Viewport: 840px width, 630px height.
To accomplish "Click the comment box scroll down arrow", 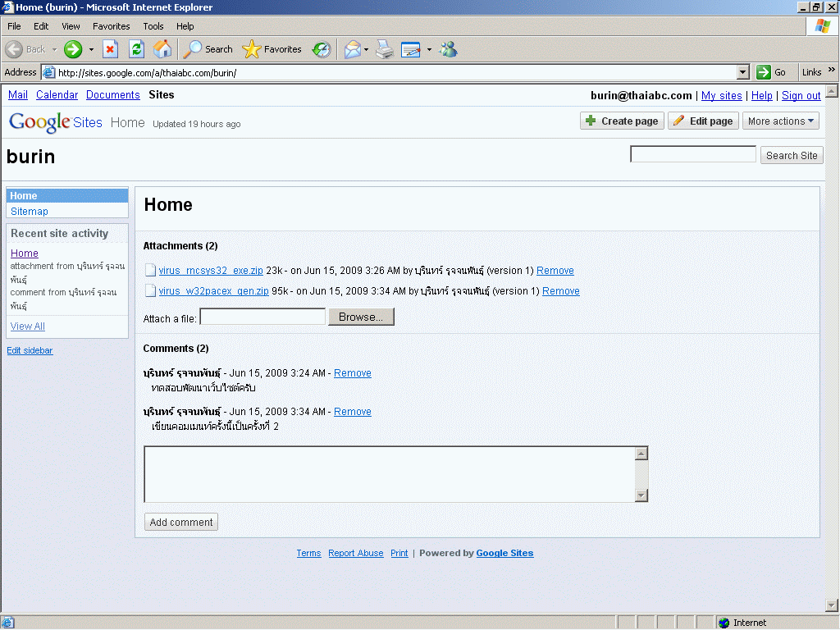I will click(x=641, y=495).
